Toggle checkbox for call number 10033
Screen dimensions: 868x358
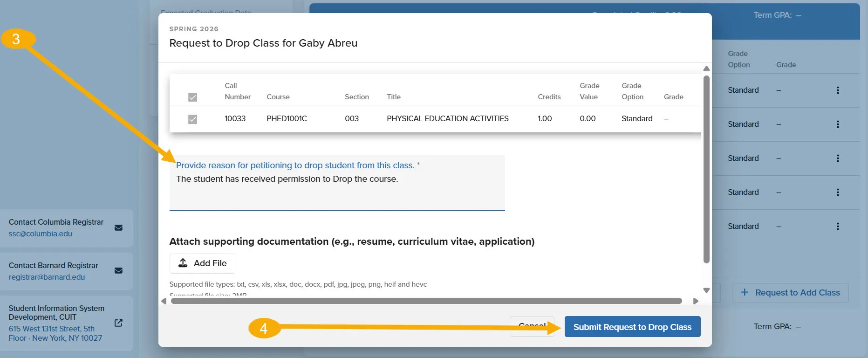pos(192,119)
